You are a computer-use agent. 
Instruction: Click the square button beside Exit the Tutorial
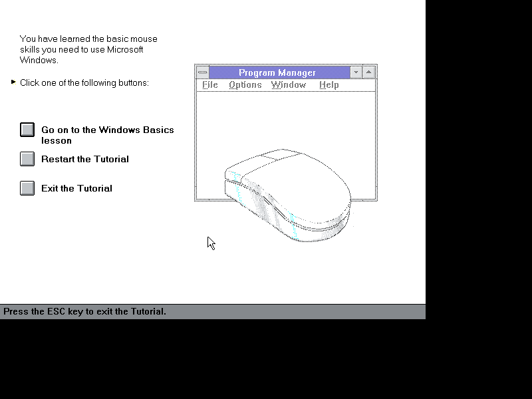point(27,188)
